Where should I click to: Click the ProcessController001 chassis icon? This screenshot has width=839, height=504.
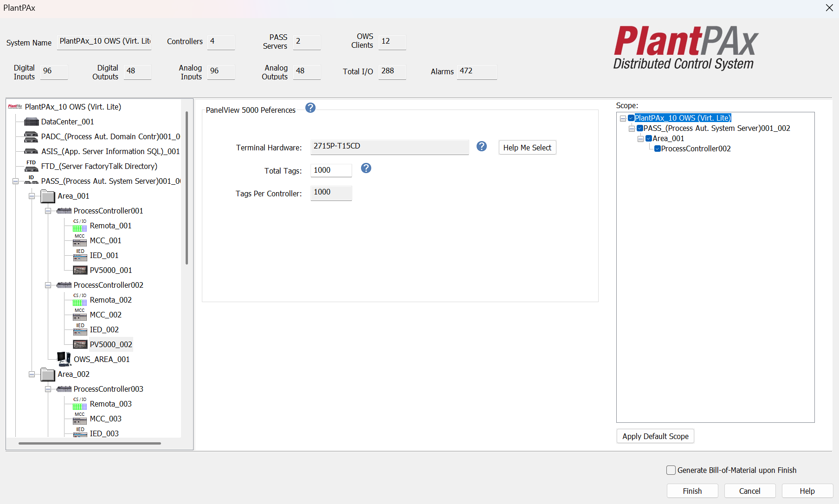click(64, 211)
